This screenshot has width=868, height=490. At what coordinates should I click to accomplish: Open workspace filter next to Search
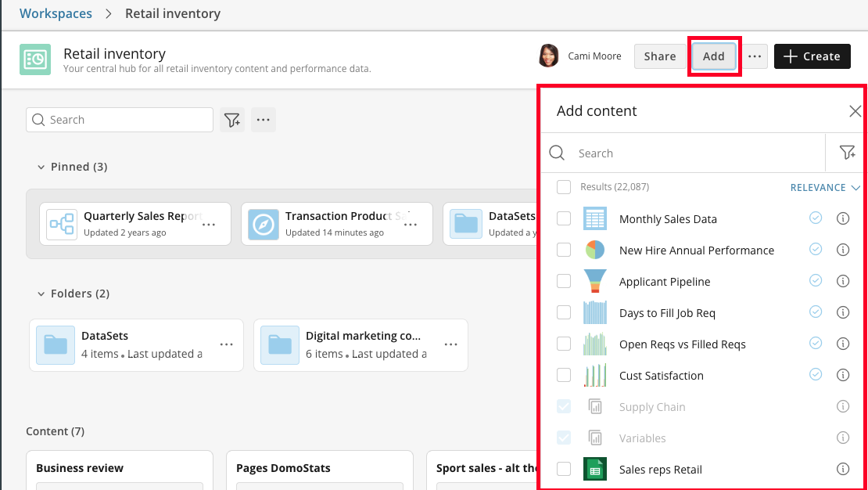coord(232,120)
